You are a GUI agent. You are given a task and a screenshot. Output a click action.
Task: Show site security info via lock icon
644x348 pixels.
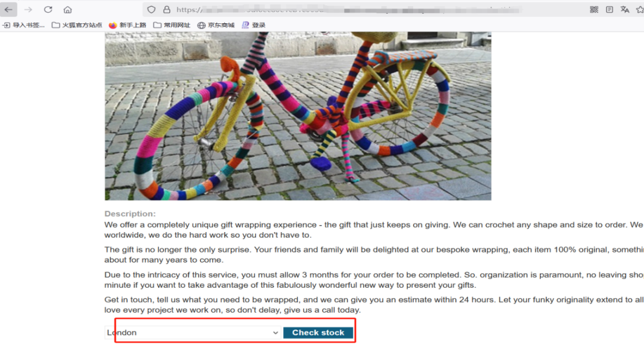[166, 10]
